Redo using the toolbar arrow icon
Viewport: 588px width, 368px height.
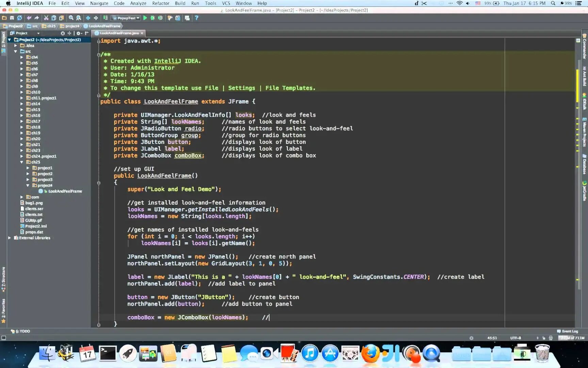[x=36, y=18]
